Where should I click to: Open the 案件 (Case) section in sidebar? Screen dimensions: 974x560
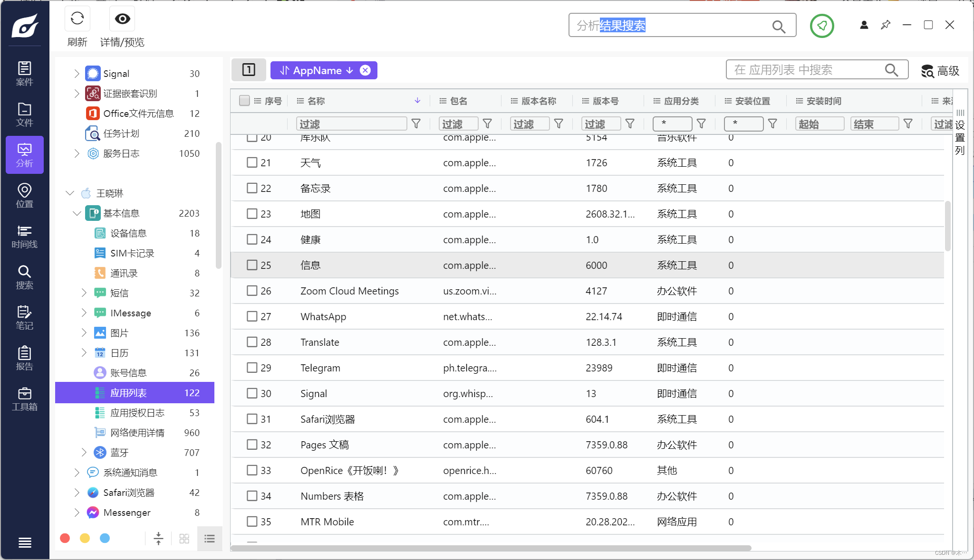tap(24, 74)
